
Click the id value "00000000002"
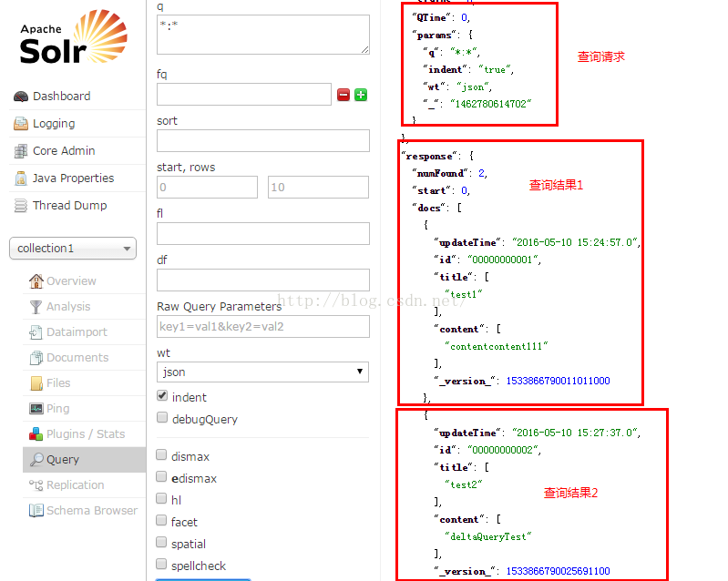(x=504, y=450)
